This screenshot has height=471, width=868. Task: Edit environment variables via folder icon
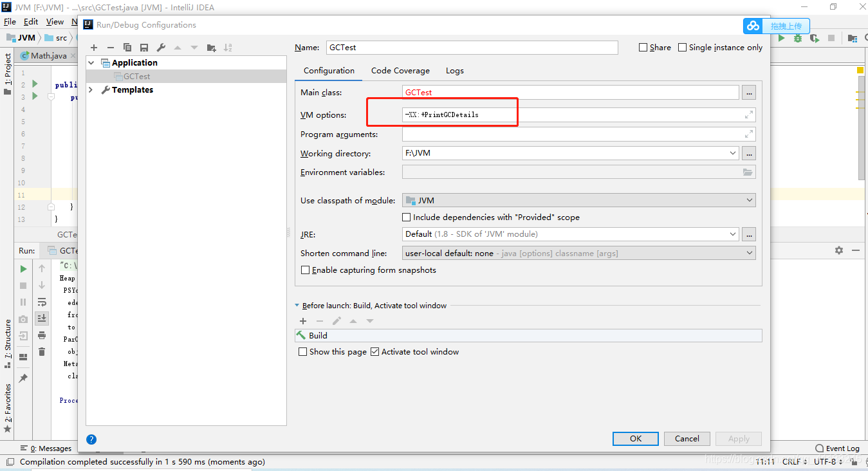click(748, 172)
